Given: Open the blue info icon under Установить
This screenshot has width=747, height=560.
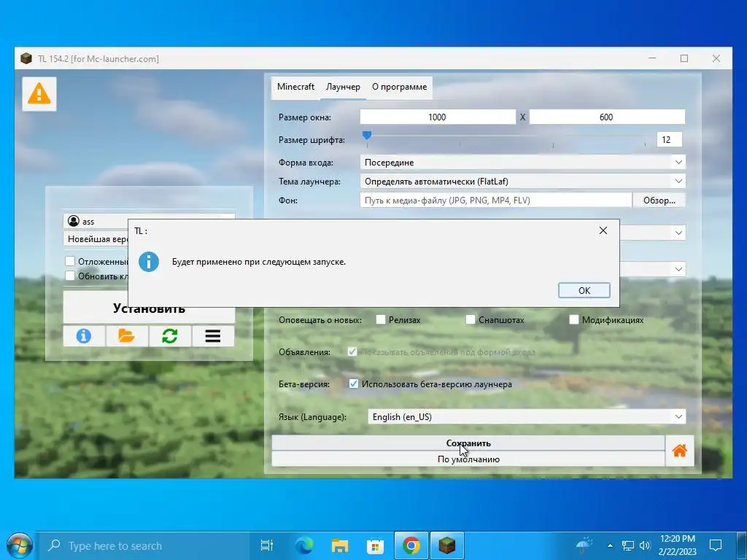Looking at the screenshot, I should (x=83, y=335).
